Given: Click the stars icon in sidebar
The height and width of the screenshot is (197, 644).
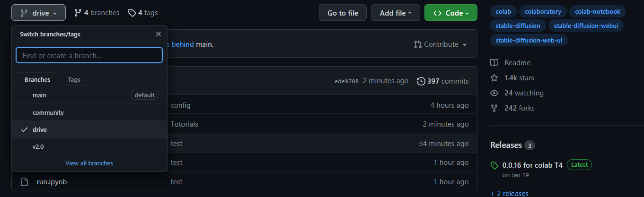Looking at the screenshot, I should click(x=494, y=78).
